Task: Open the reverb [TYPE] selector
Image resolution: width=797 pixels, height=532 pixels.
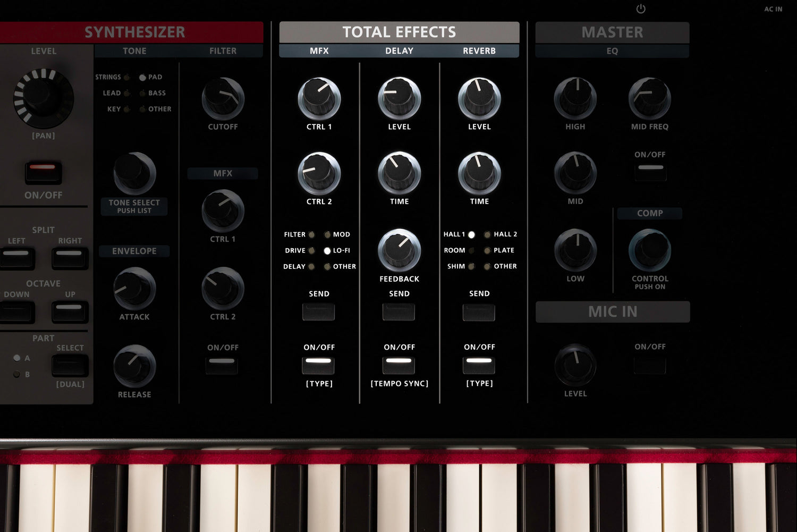Action: click(479, 365)
